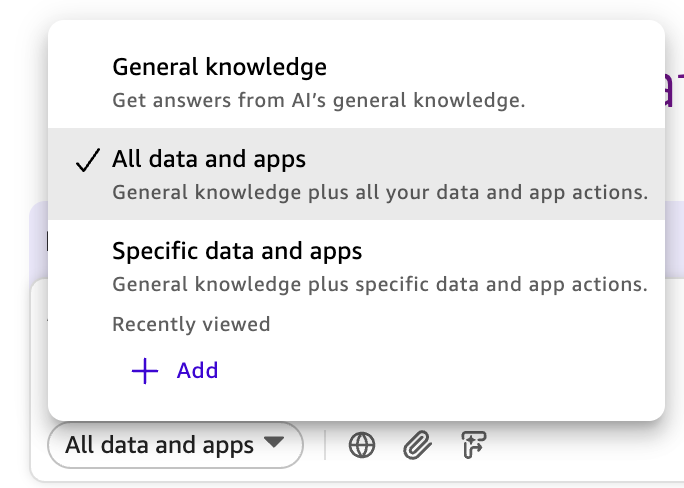Click the Recently viewed label
The width and height of the screenshot is (684, 488).
(x=191, y=324)
